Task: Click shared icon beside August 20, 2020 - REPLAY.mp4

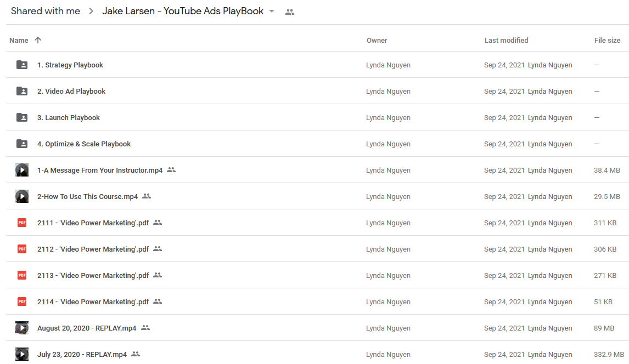Action: pos(145,328)
